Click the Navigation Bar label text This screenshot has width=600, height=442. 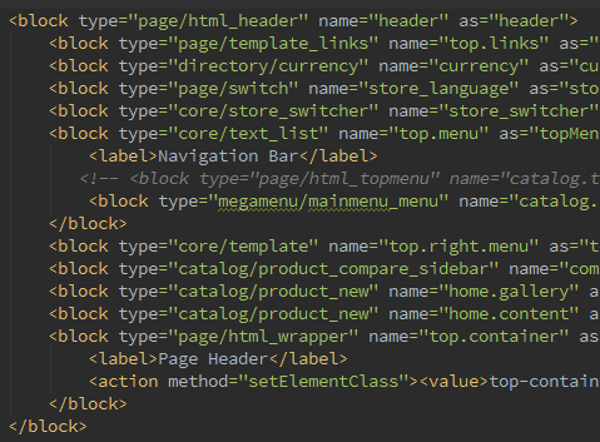pyautogui.click(x=228, y=157)
